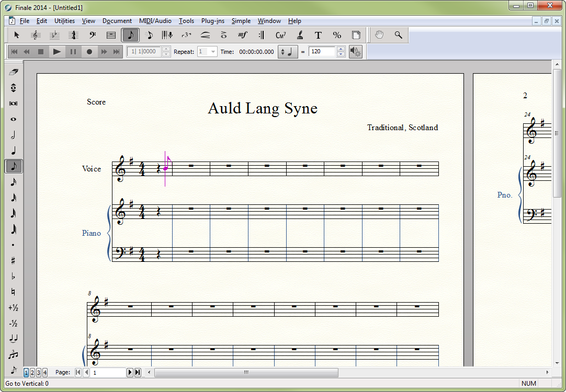Image resolution: width=566 pixels, height=392 pixels.
Task: Toggle the augmentation dot
Action: [x=14, y=245]
